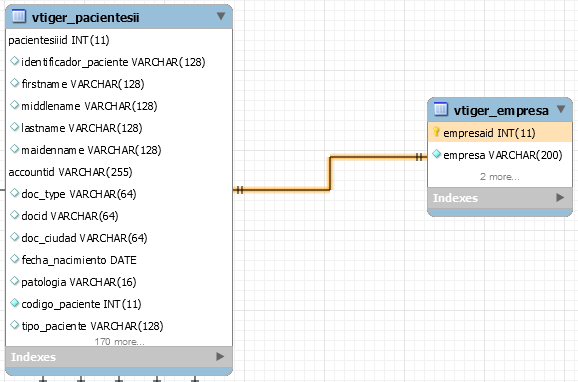This screenshot has height=382, width=578.
Task: Click the empresaid primary key icon
Action: [x=436, y=132]
